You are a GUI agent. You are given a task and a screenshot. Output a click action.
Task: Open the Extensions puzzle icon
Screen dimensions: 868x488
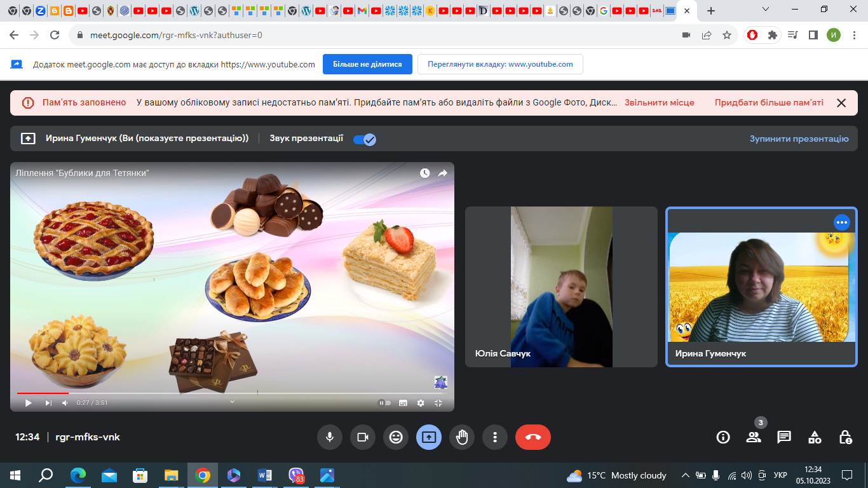[773, 36]
